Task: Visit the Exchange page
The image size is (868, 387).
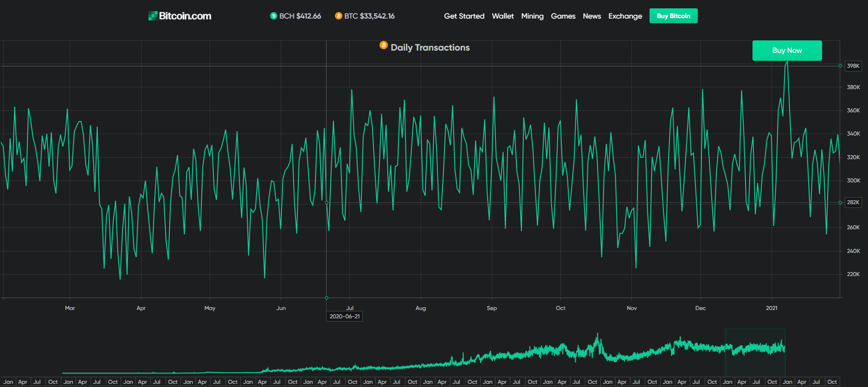Action: [625, 16]
